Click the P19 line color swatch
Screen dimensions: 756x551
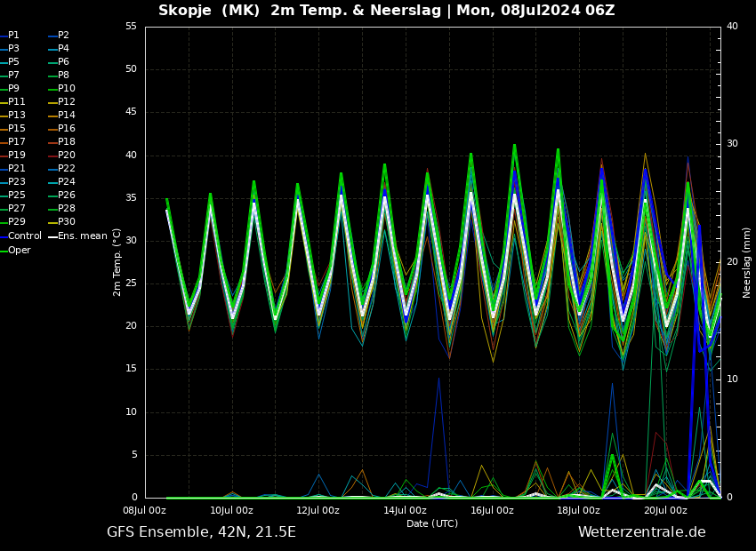tap(3, 156)
